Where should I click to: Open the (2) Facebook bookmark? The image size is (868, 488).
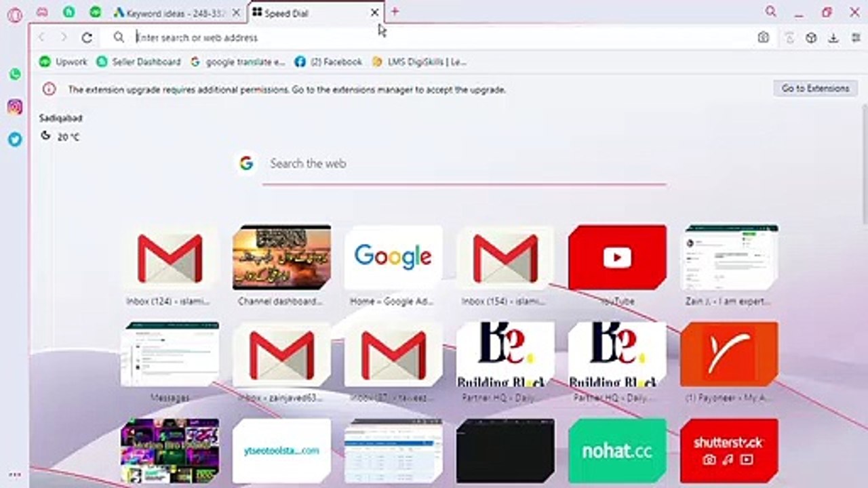tap(328, 62)
